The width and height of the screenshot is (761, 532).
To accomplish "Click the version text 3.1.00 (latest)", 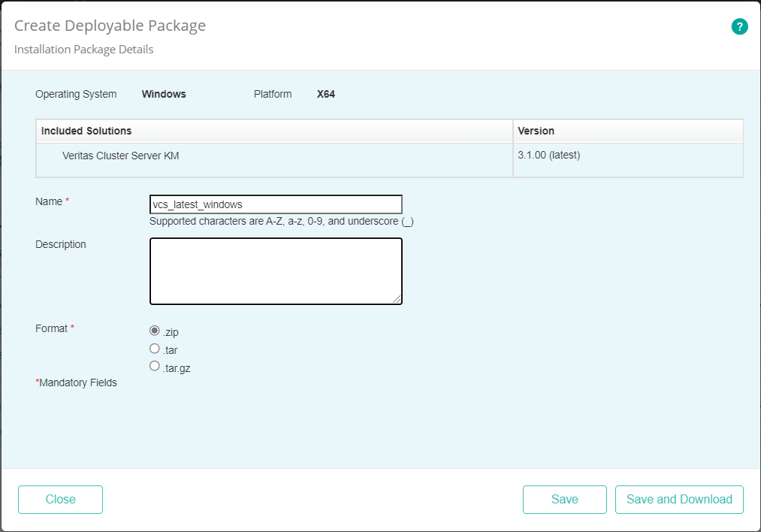I will tap(545, 155).
